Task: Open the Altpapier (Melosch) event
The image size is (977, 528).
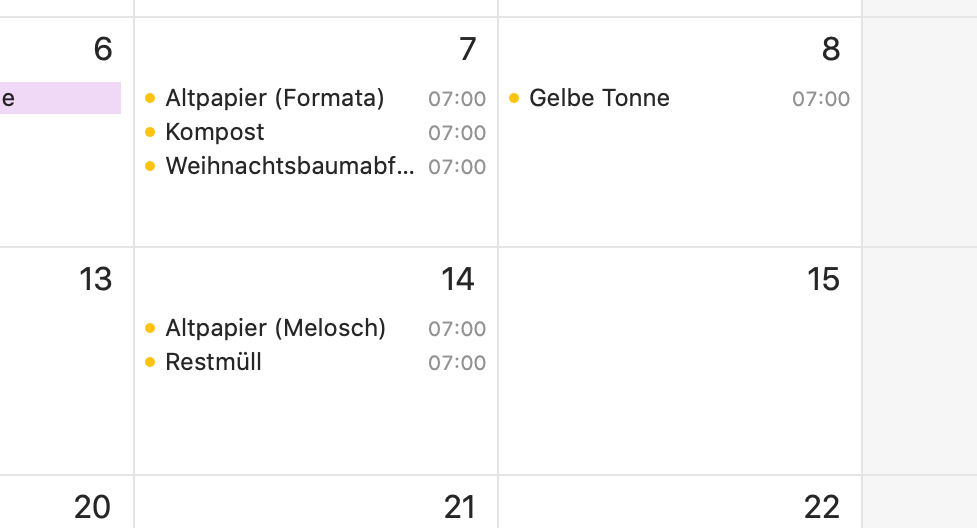Action: (315, 328)
